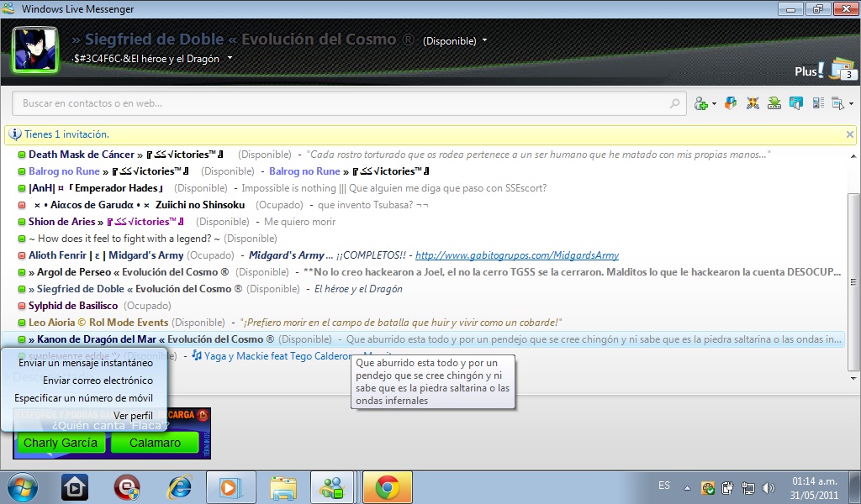Open the personal message dropdown arrow
Image resolution: width=861 pixels, height=504 pixels.
pos(230,58)
